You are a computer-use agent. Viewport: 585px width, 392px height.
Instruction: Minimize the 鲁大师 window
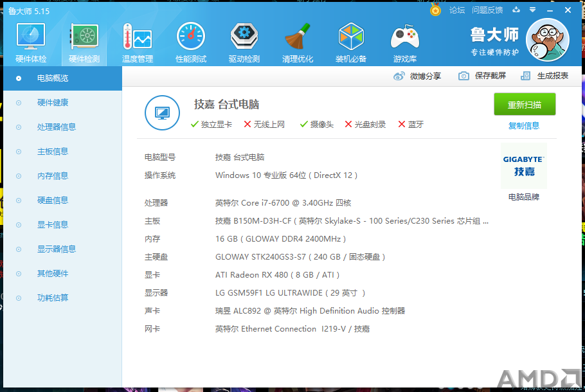point(550,10)
